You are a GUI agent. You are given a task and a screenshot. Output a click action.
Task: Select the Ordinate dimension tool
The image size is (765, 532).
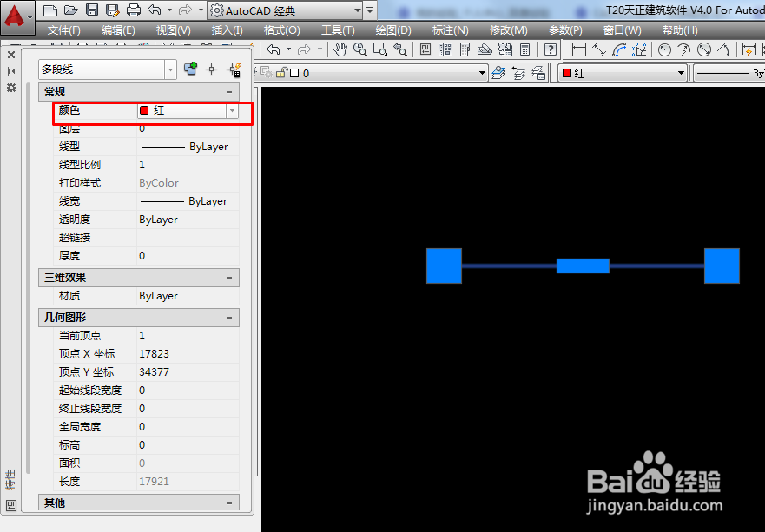[x=639, y=49]
